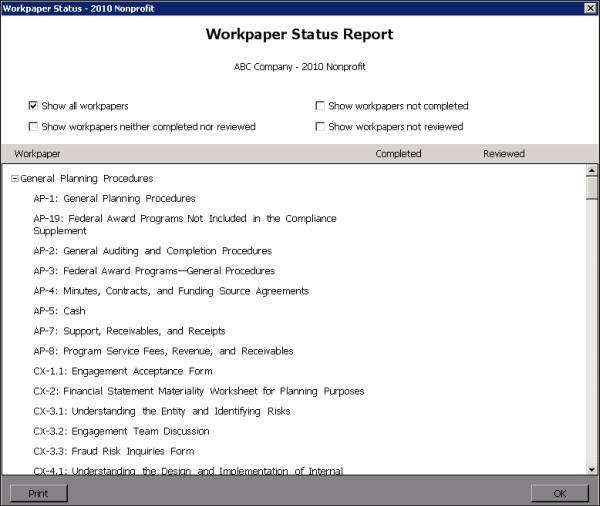Toggle the Show all workpapers checkbox
The image size is (600, 506).
point(33,106)
